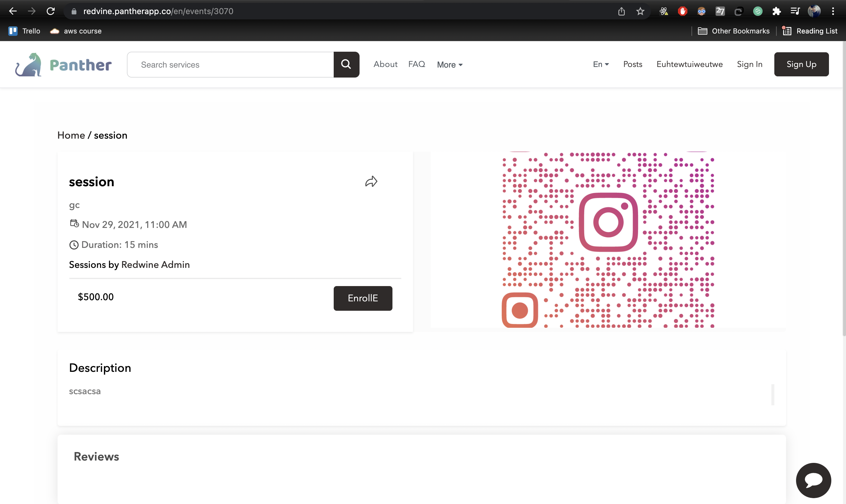Click Sign In
This screenshot has width=846, height=504.
pyautogui.click(x=750, y=64)
